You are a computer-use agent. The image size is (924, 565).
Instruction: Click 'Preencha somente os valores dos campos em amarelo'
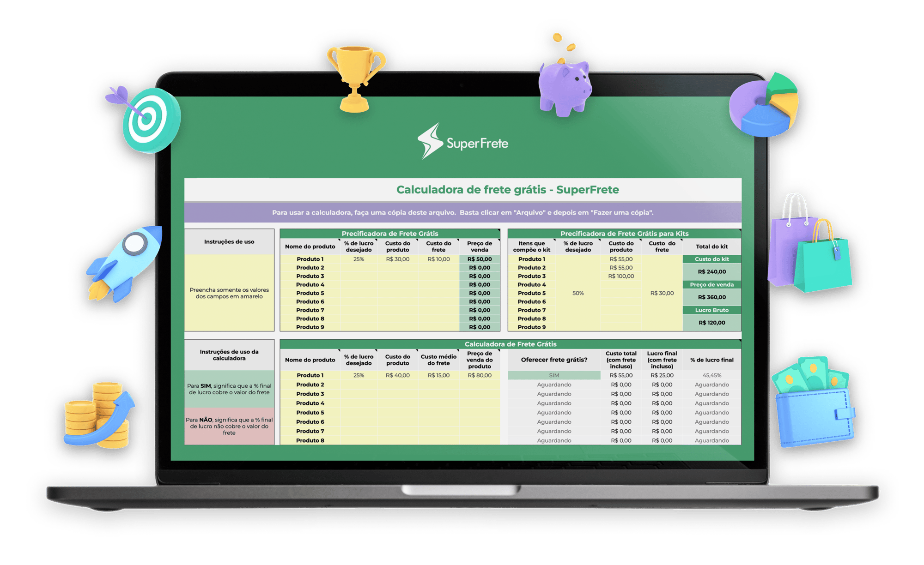pos(229,293)
